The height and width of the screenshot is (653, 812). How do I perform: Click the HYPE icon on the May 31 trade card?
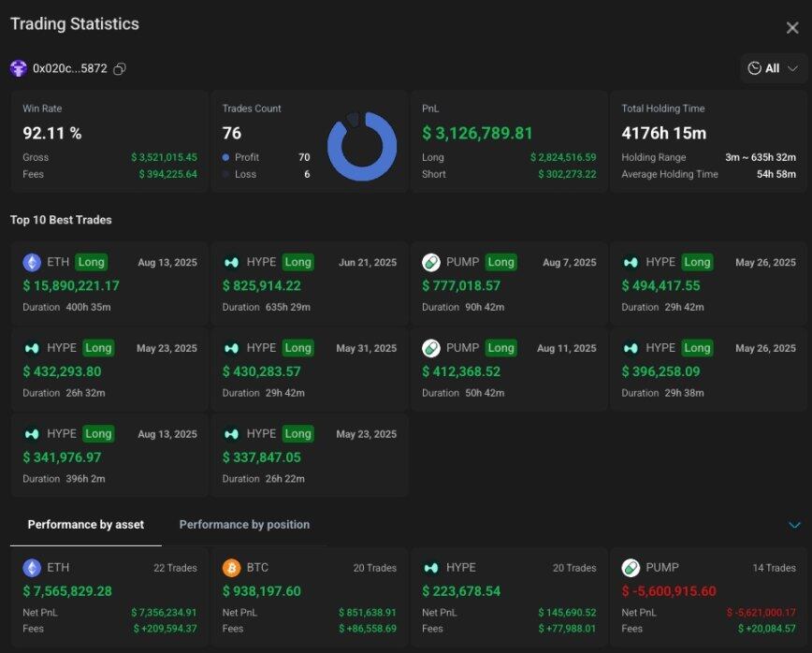click(232, 347)
